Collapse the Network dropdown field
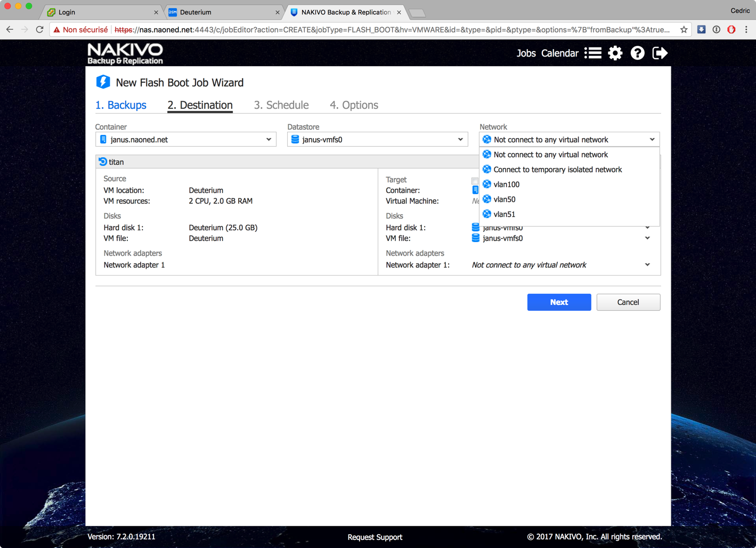 (569, 140)
